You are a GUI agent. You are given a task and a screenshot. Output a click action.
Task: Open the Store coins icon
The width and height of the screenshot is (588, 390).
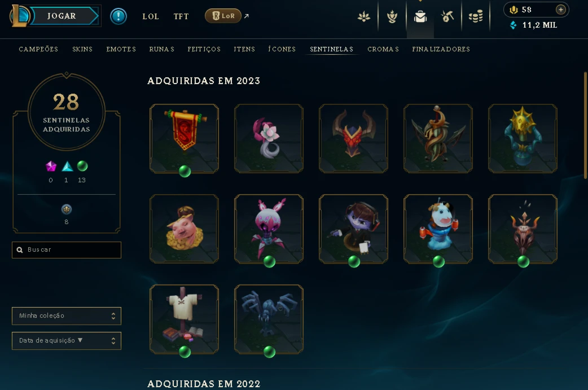pyautogui.click(x=476, y=16)
